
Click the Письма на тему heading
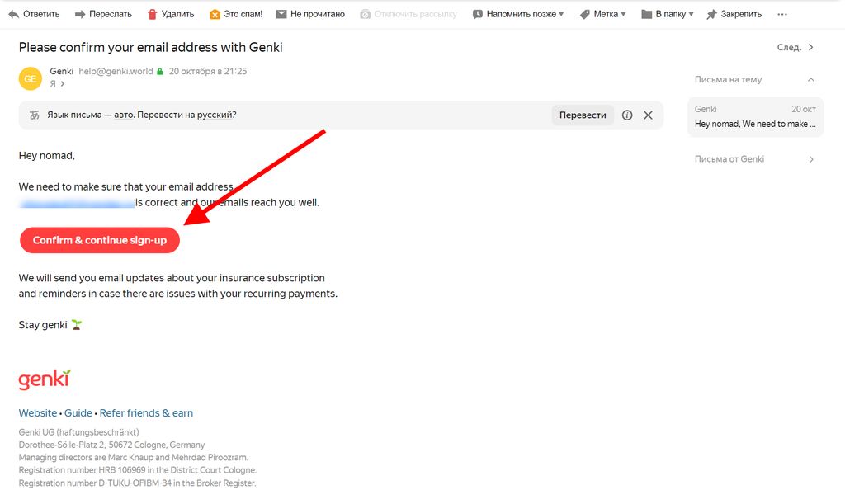point(728,80)
